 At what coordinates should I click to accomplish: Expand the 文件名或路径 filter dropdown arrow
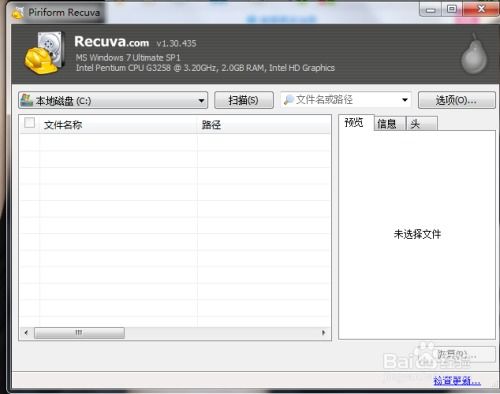click(405, 100)
